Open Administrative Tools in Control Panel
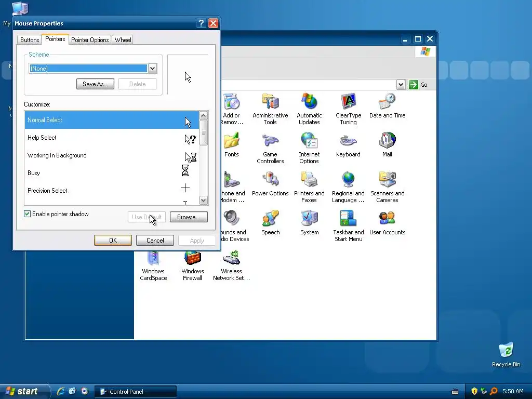This screenshot has height=399, width=532. point(270,109)
